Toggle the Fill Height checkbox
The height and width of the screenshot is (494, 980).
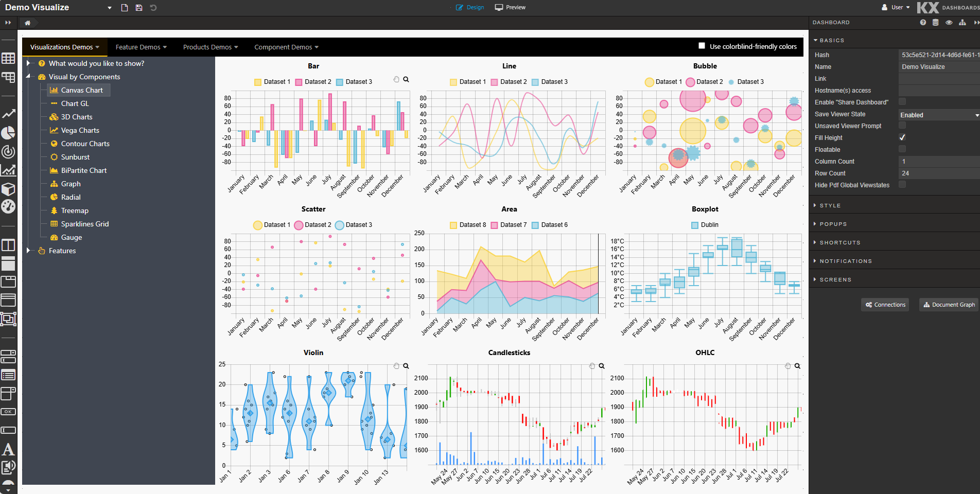point(902,137)
